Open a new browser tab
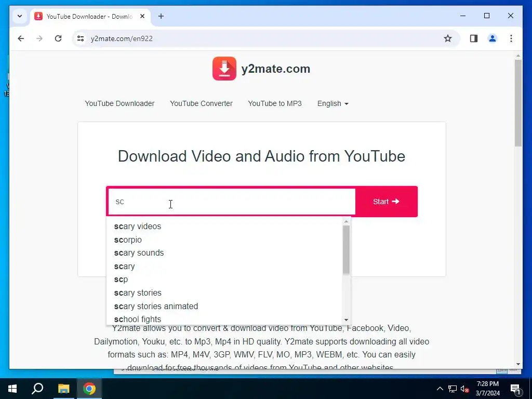 tap(161, 16)
